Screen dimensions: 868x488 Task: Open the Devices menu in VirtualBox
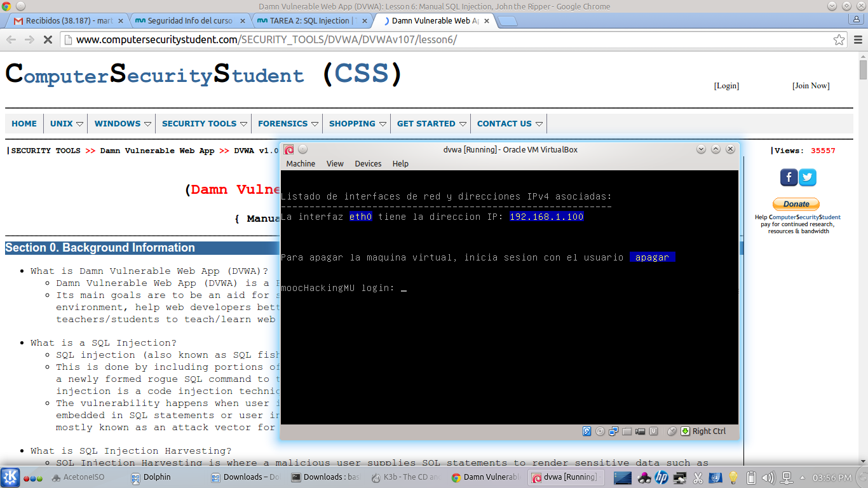[368, 164]
